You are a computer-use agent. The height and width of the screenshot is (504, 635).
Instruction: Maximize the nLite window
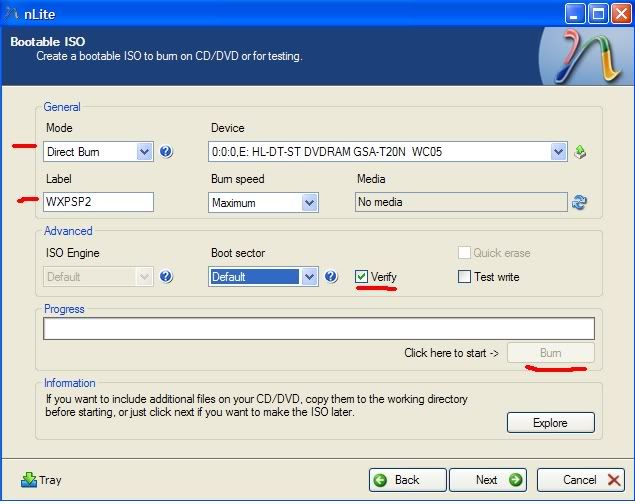[x=598, y=14]
